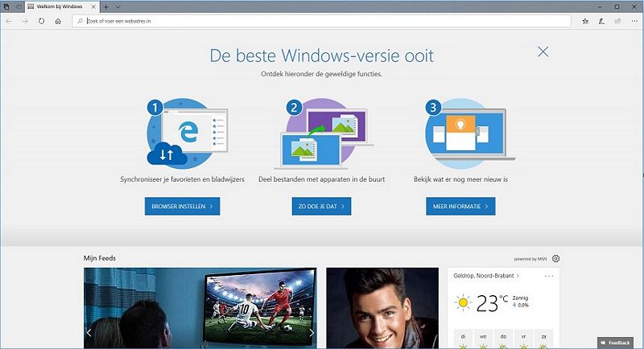The image size is (644, 349).
Task: Click the 23°C temperature reading
Action: [492, 303]
